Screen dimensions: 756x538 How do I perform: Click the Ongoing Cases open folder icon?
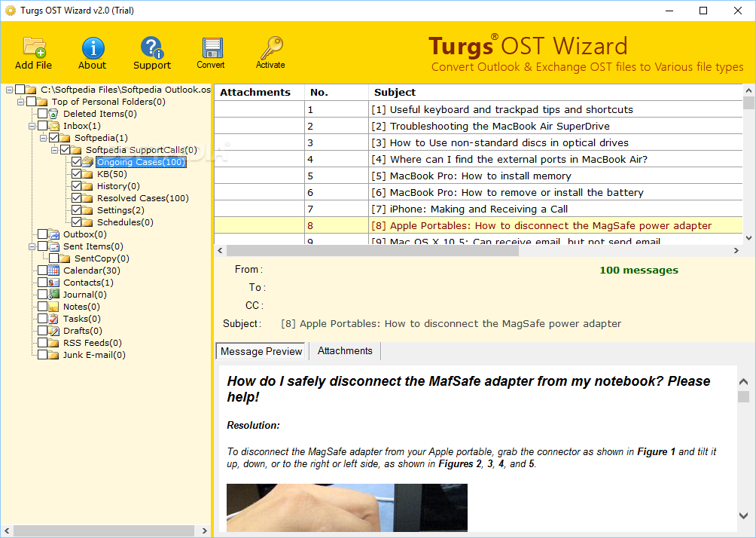pyautogui.click(x=88, y=162)
